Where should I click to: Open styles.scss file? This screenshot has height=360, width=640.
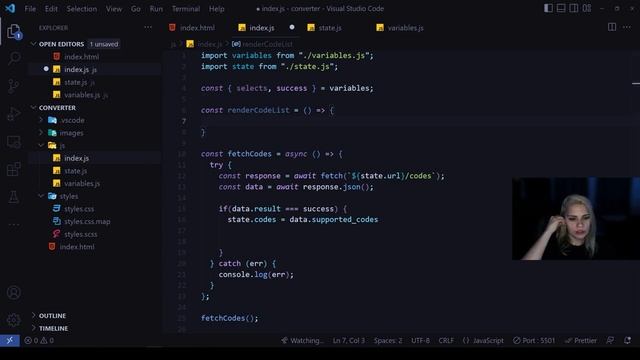(80, 234)
